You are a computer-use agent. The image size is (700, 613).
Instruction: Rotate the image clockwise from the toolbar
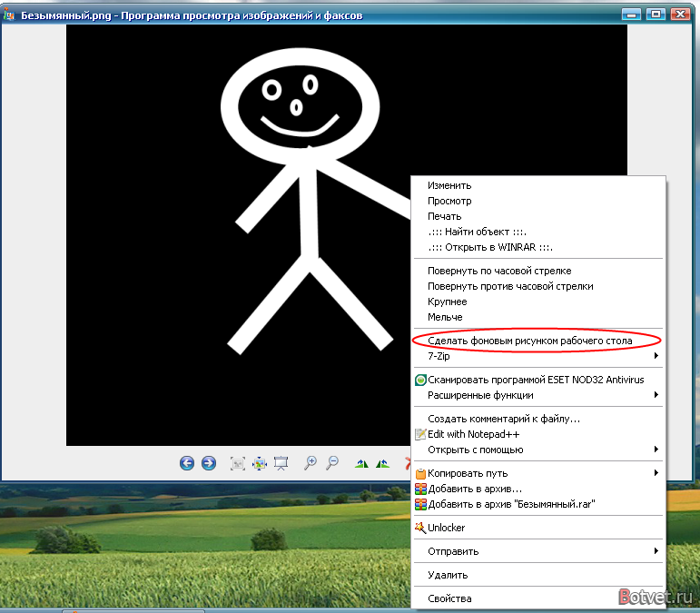click(361, 464)
